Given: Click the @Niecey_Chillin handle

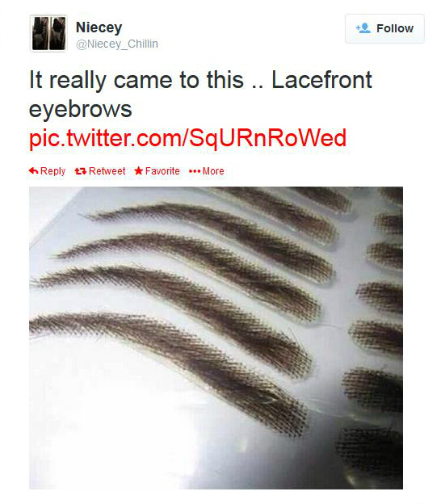Looking at the screenshot, I should (x=117, y=44).
